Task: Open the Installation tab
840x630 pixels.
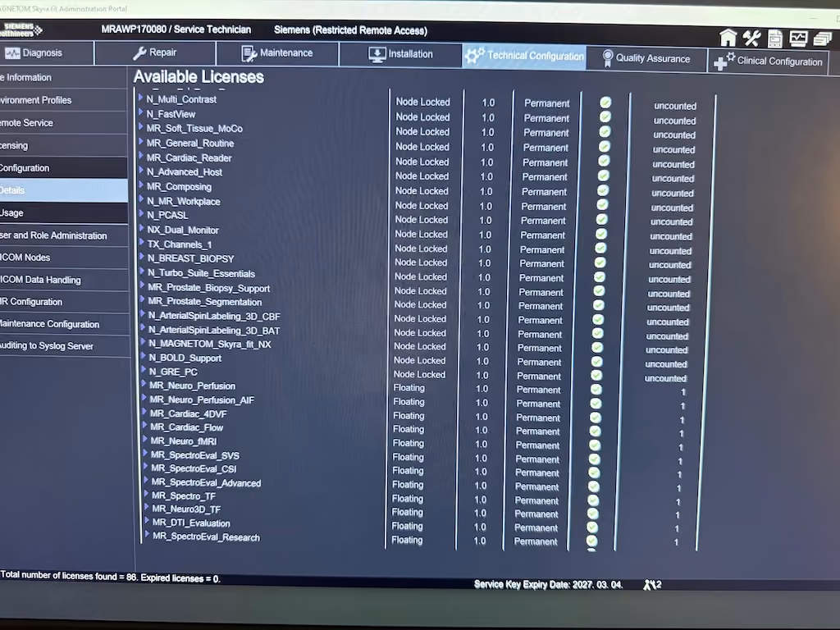Action: point(400,54)
